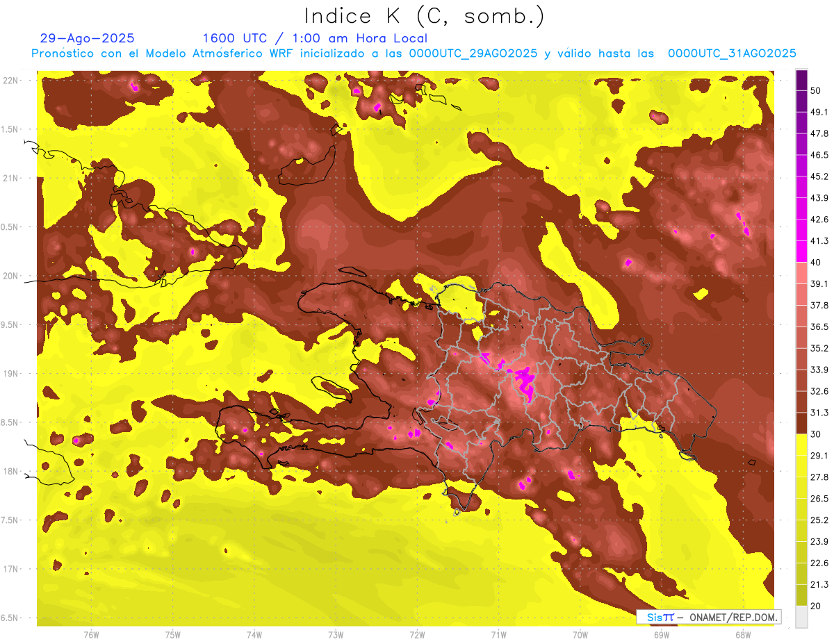Click the "35.2" colorbar value
The height and width of the screenshot is (644, 834).
click(x=819, y=348)
